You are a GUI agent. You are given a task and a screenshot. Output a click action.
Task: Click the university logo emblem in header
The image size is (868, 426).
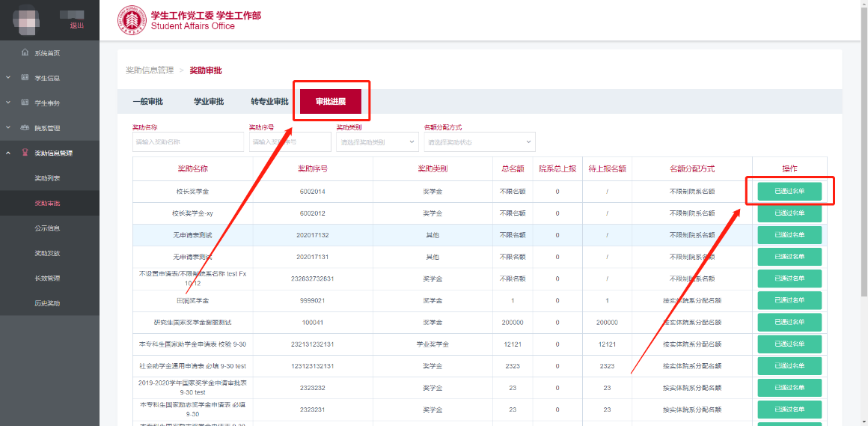(x=132, y=20)
